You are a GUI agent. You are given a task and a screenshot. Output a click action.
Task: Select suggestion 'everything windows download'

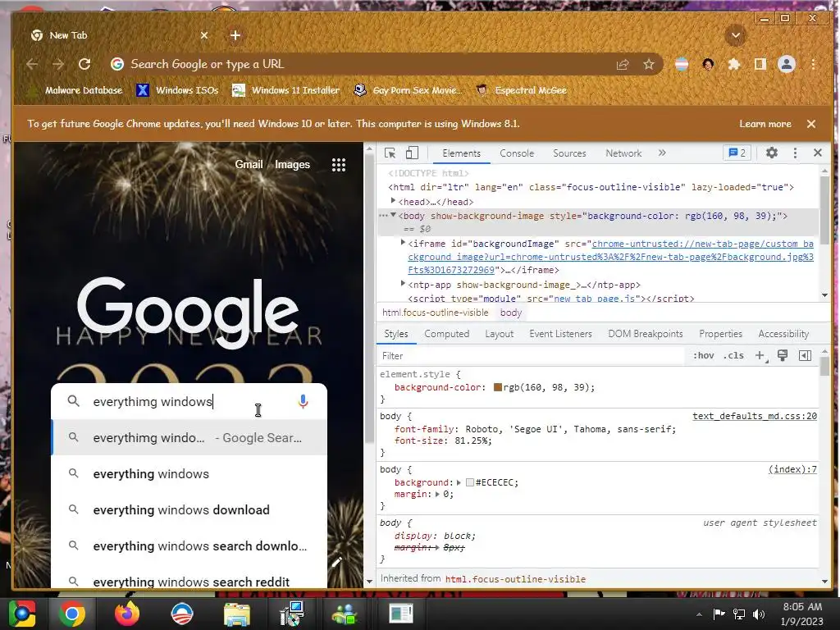pos(189,510)
